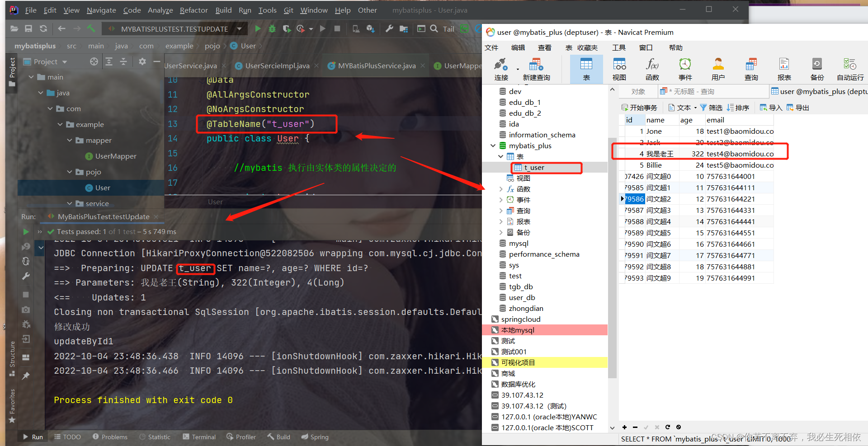Click the Project panel locate target icon
The width and height of the screenshot is (868, 446).
(94, 61)
